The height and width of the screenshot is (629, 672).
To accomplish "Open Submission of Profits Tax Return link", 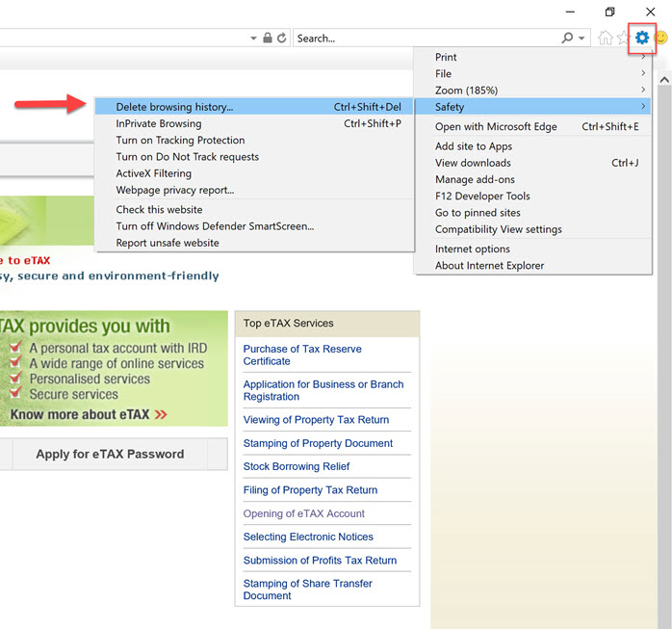I will [320, 561].
